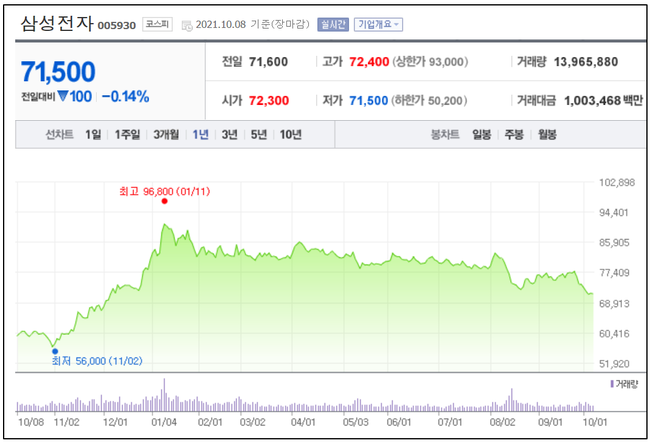650x443 pixels.
Task: Switch to 주봉 candlestick chart
Action: pos(514,134)
